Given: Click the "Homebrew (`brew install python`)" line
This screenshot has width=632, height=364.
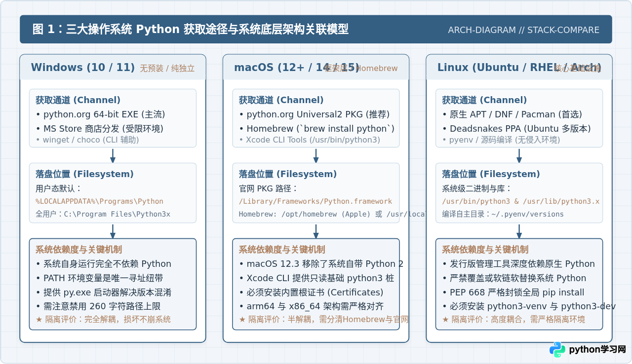Looking at the screenshot, I should [x=316, y=129].
